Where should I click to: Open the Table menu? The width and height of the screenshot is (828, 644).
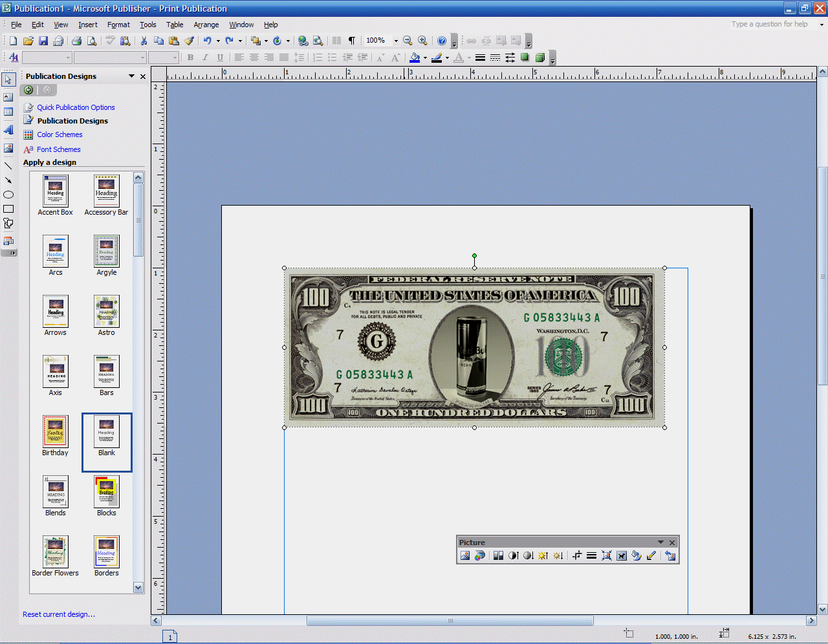point(175,25)
